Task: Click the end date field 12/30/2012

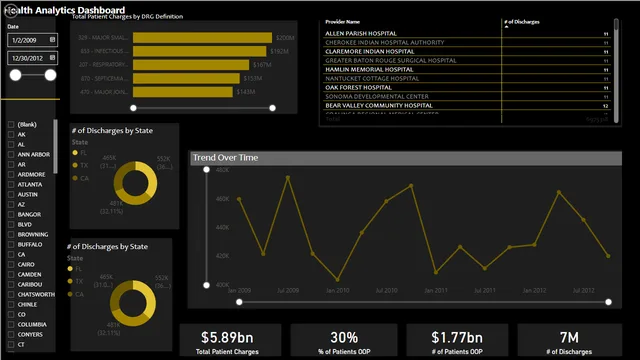Action: [32, 58]
